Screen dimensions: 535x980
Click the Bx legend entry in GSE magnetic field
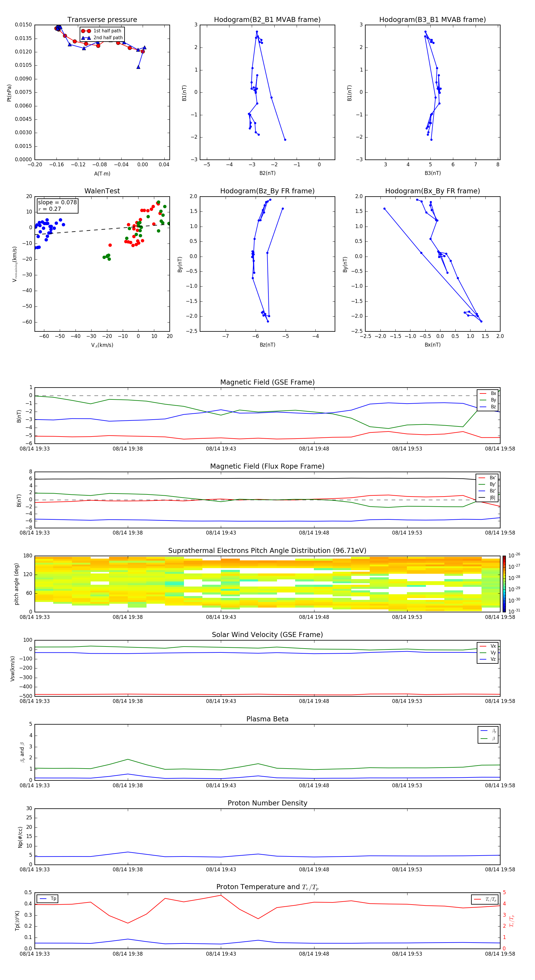click(488, 393)
